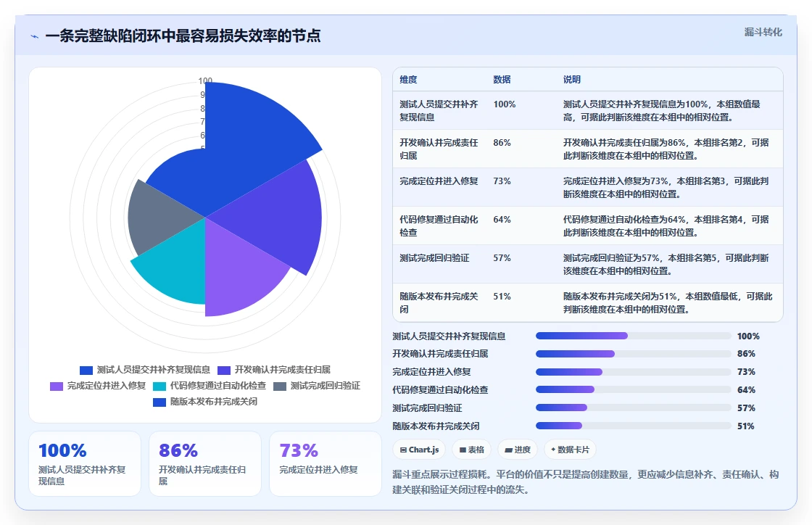Click the description mentioning 本组排名第4
Image resolution: width=812 pixels, height=525 pixels.
666,226
